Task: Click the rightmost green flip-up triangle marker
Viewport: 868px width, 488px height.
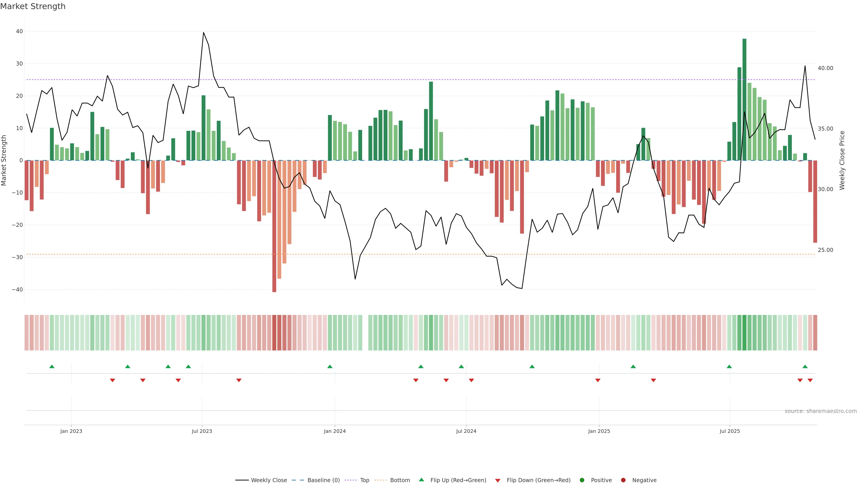Action: (x=805, y=366)
